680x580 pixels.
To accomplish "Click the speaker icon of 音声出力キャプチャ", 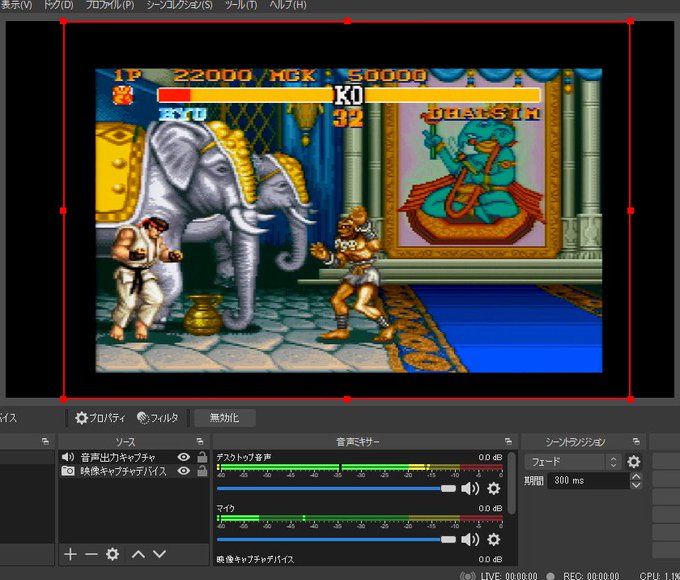I will 68,457.
